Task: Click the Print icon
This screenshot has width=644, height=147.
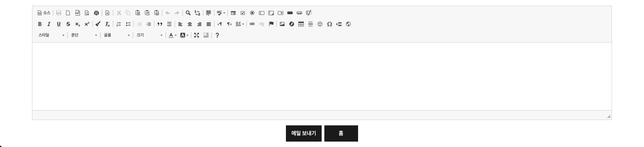Action: pyautogui.click(x=96, y=13)
